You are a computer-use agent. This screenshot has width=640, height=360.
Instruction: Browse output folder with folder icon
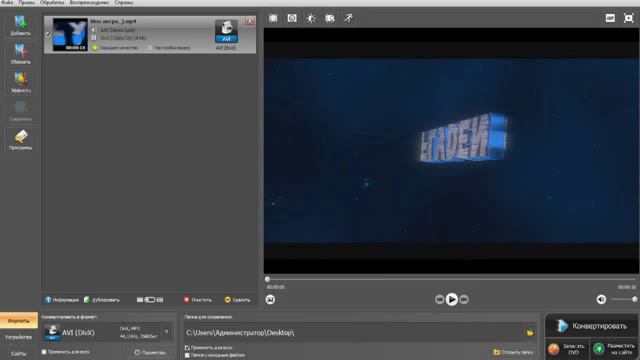click(530, 333)
